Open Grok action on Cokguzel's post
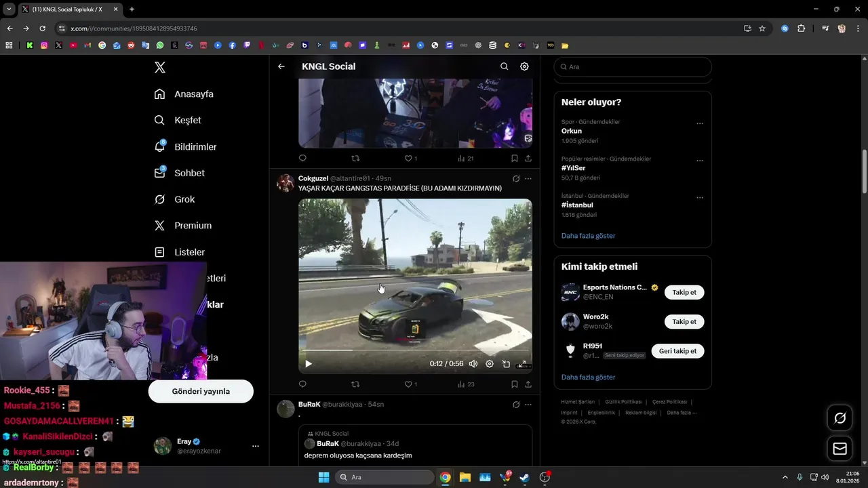Viewport: 868px width, 488px height. [515, 179]
